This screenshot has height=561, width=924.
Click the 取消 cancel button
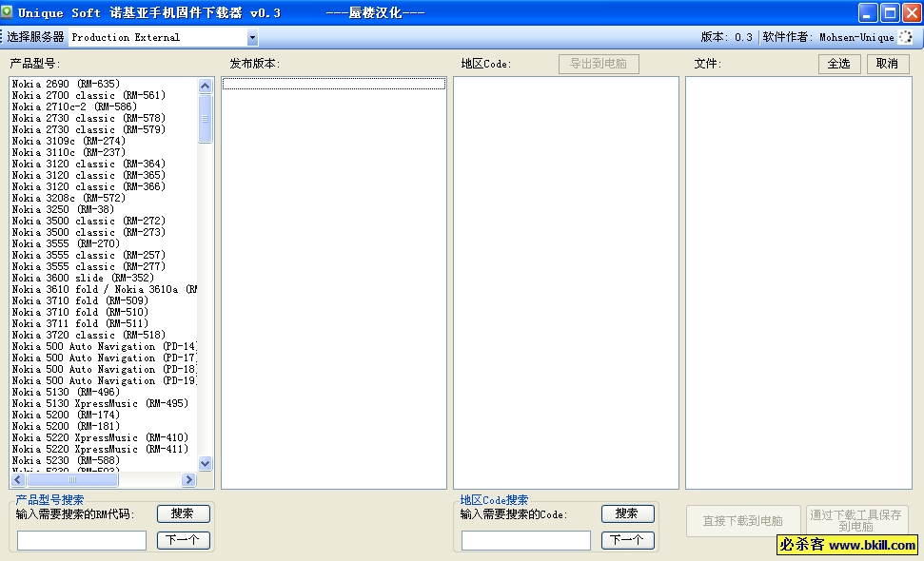(x=888, y=64)
